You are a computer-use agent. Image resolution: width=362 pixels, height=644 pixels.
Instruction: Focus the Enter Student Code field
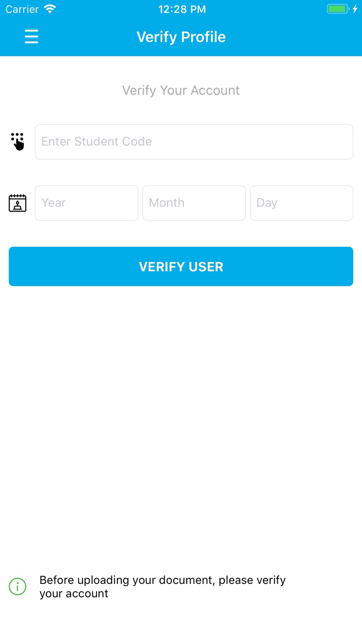click(194, 142)
